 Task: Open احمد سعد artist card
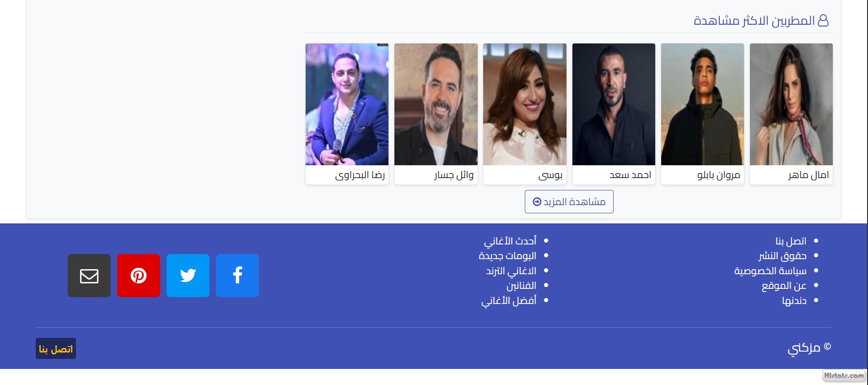pyautogui.click(x=614, y=114)
